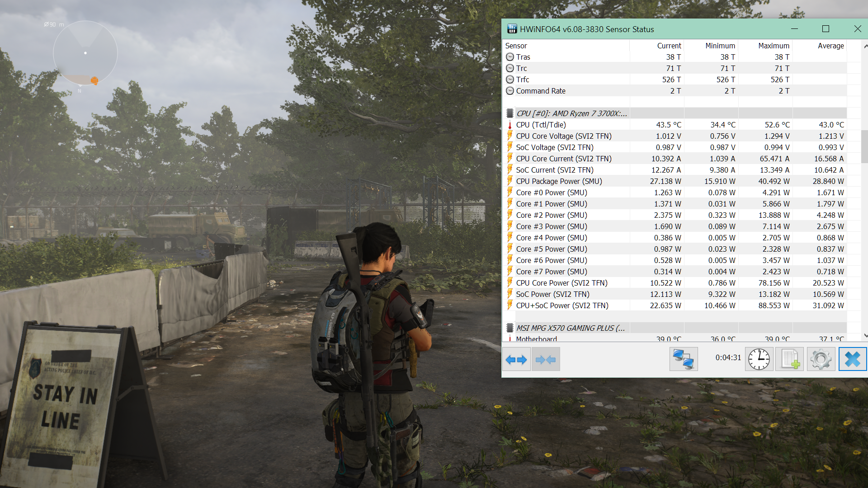Open sensor settings gear icon

[x=821, y=360]
